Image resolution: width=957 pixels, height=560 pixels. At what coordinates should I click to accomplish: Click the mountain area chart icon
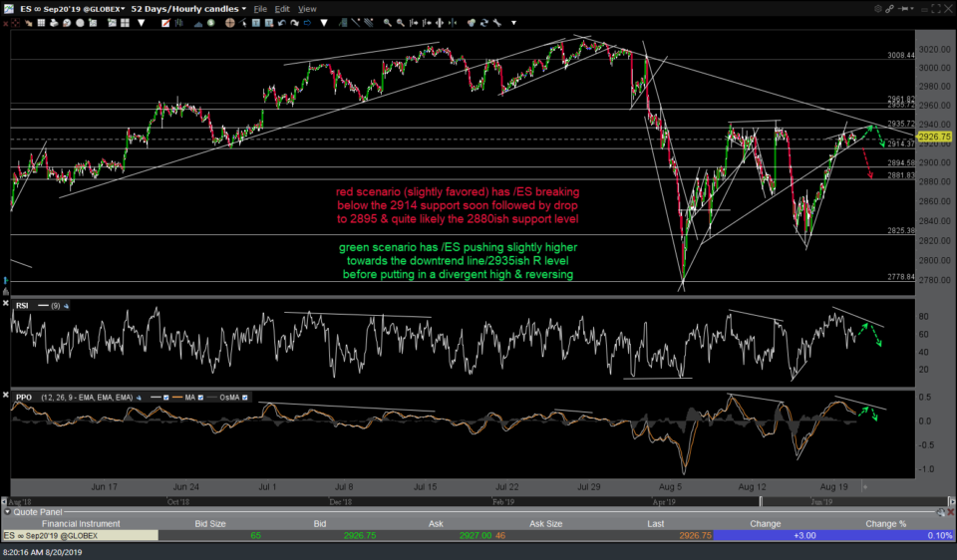click(198, 23)
